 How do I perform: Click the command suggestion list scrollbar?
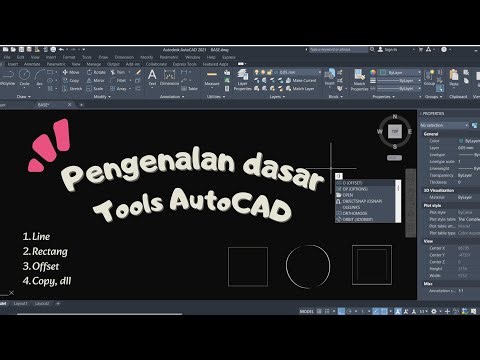(398, 201)
